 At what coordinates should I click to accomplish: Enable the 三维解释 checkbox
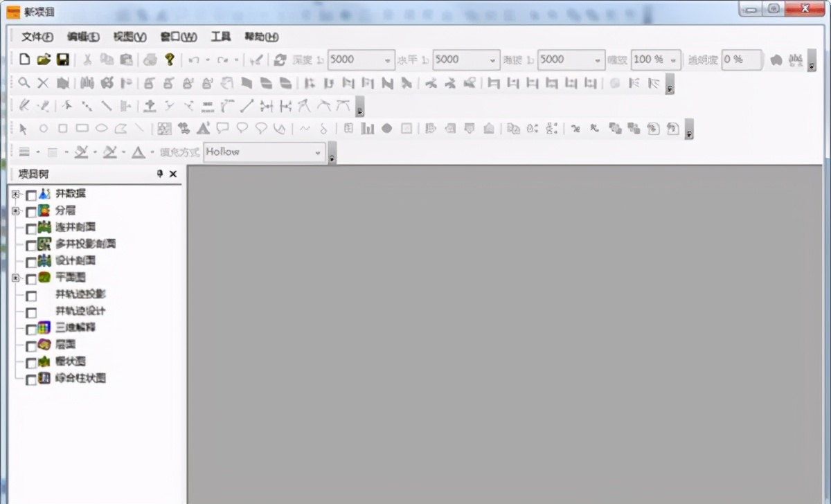click(x=31, y=330)
